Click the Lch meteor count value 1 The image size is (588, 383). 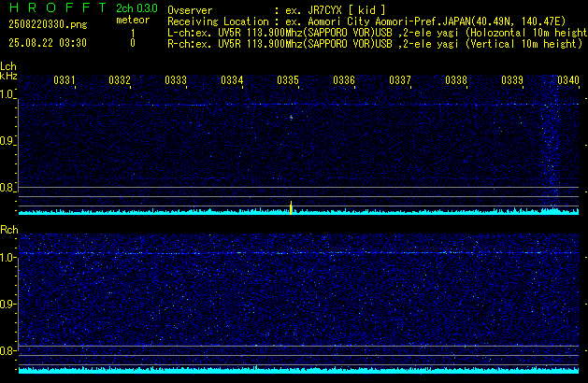click(x=133, y=34)
